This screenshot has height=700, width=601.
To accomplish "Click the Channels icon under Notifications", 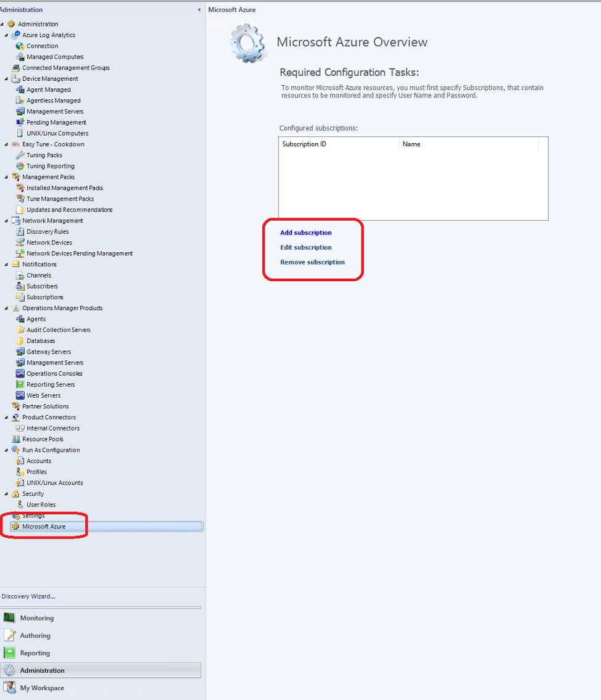I will coord(20,276).
